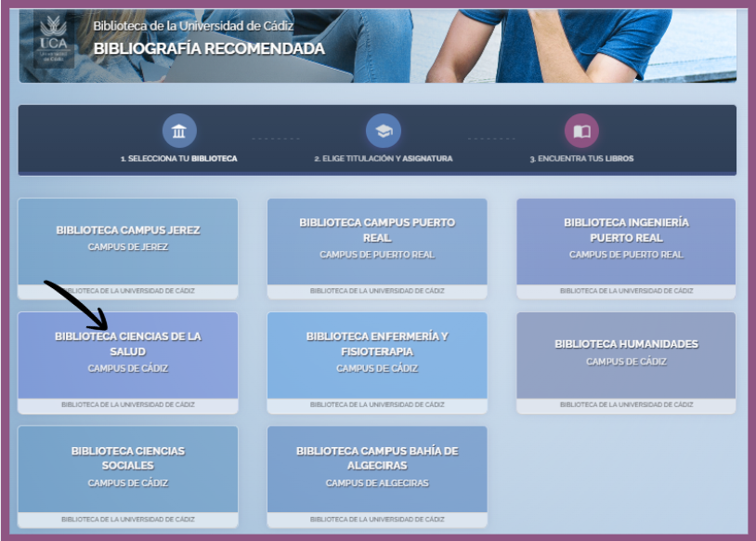Select the Biblioteca Humanidades card
Image resolution: width=756 pixels, height=541 pixels.
(x=626, y=351)
